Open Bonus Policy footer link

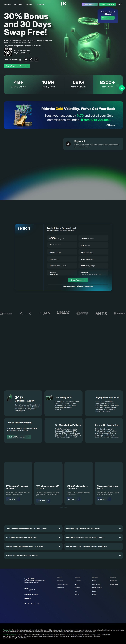(x=114, y=584)
